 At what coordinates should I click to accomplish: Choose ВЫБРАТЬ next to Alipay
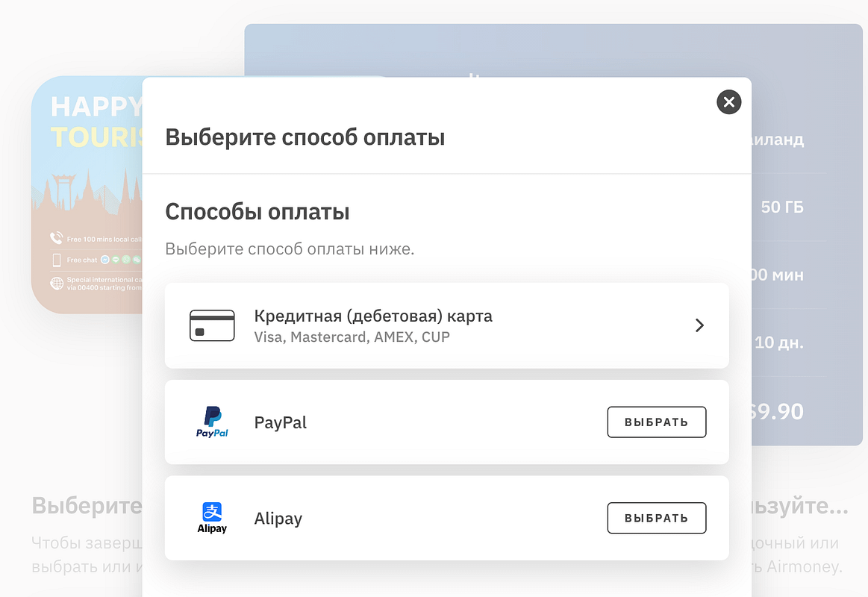point(657,517)
